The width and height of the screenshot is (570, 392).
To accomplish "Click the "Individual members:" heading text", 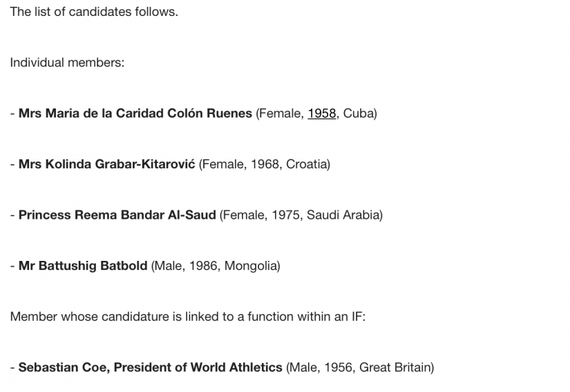I will [x=67, y=63].
